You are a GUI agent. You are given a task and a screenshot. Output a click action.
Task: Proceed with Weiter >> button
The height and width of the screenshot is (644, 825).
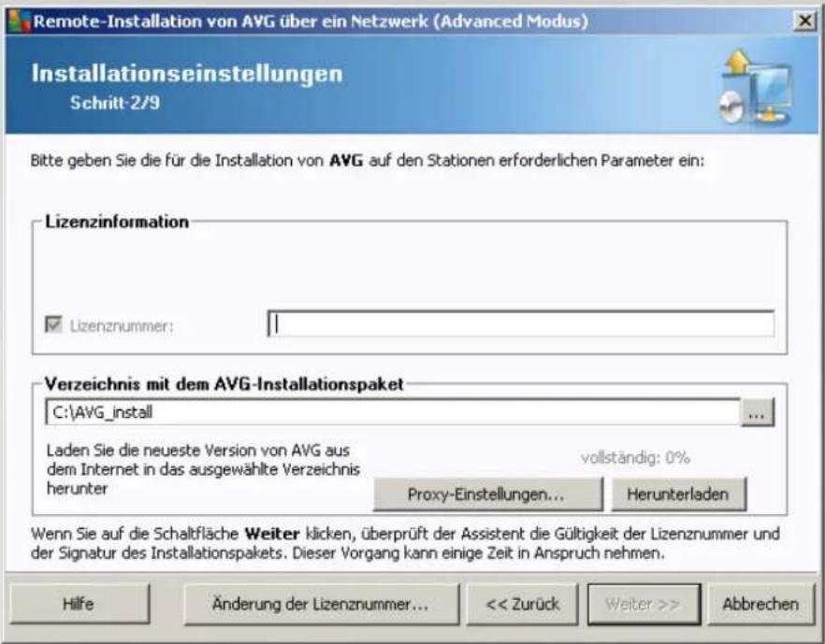click(644, 604)
